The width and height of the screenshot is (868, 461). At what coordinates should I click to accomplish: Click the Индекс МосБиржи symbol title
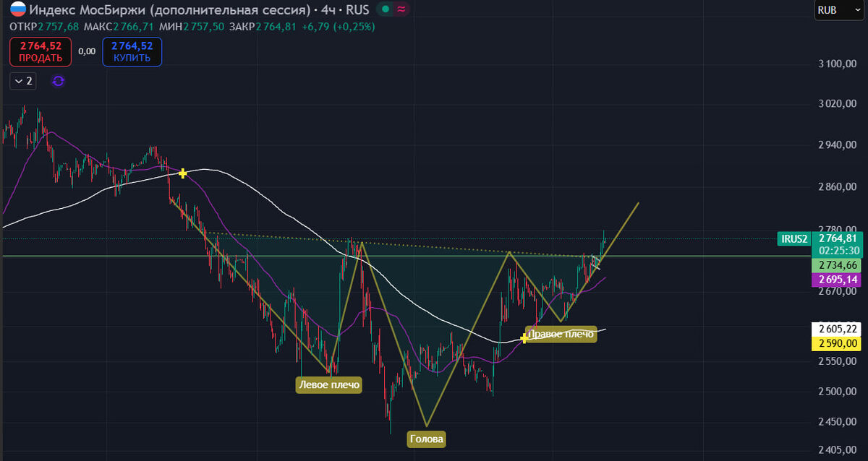pyautogui.click(x=169, y=10)
